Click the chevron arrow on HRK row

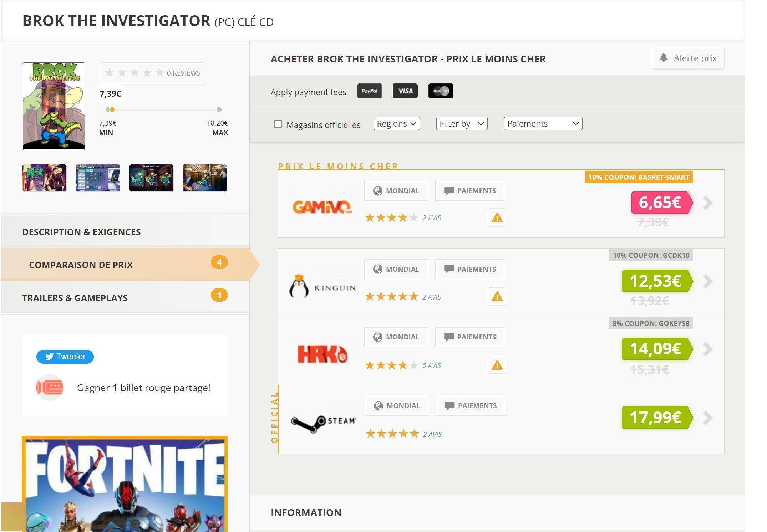(708, 349)
